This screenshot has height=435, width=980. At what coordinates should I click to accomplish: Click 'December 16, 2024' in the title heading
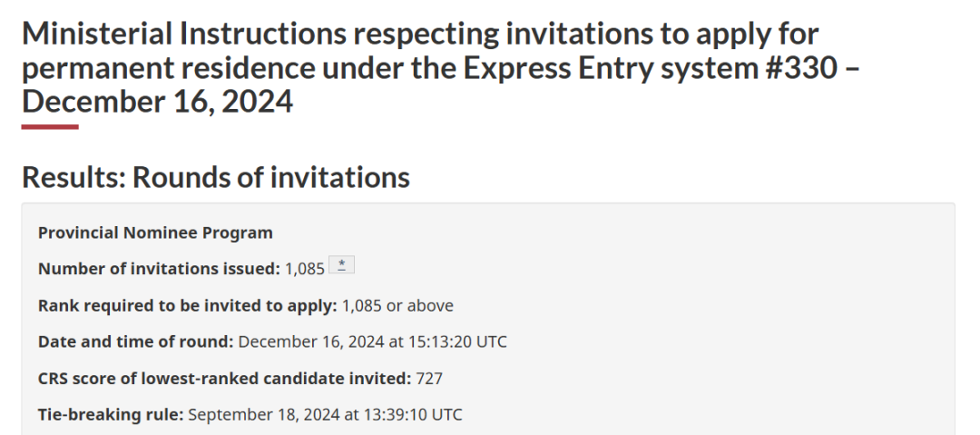tap(158, 102)
